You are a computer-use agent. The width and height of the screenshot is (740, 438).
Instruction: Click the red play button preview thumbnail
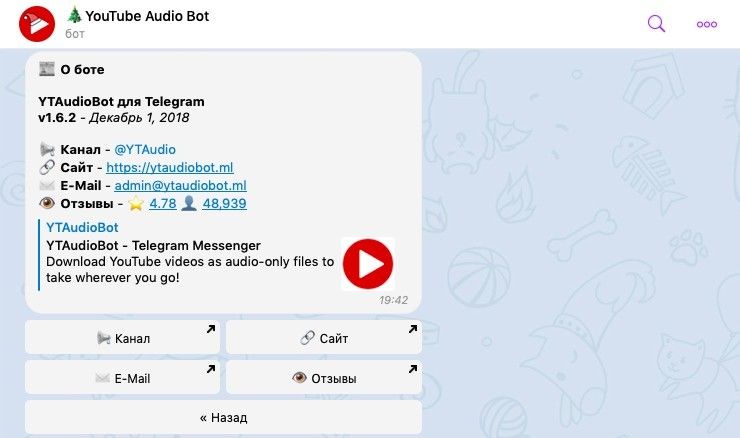pos(367,264)
